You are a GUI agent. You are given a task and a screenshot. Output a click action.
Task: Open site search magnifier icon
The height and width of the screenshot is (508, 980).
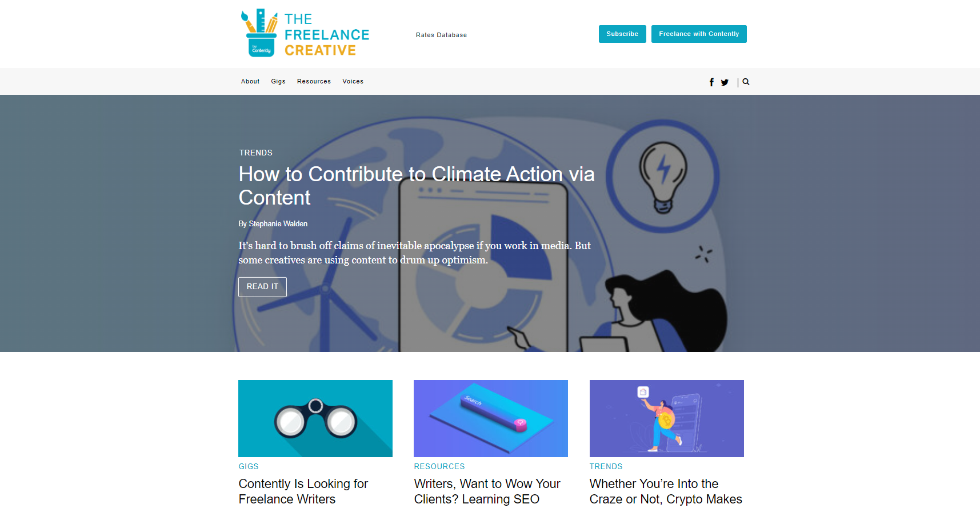pos(746,82)
